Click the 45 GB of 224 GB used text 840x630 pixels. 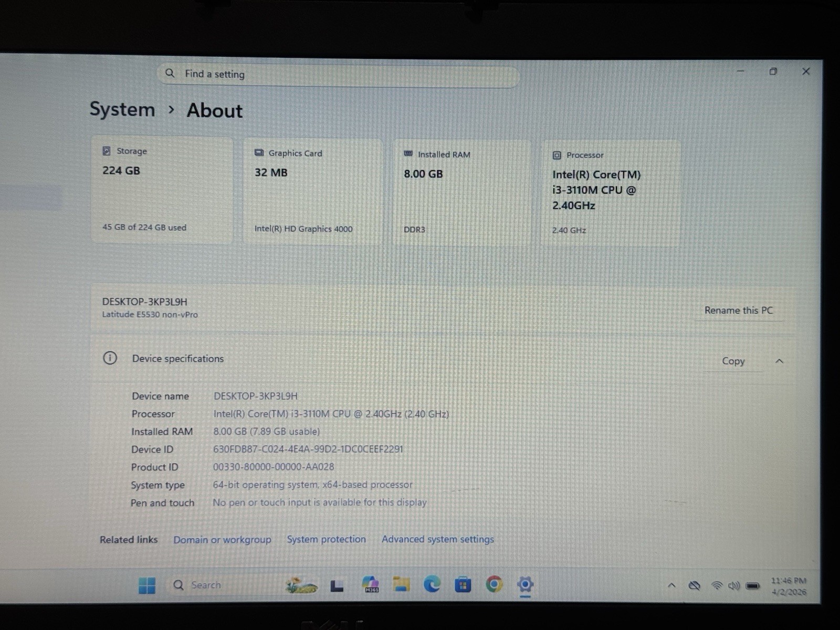[144, 227]
